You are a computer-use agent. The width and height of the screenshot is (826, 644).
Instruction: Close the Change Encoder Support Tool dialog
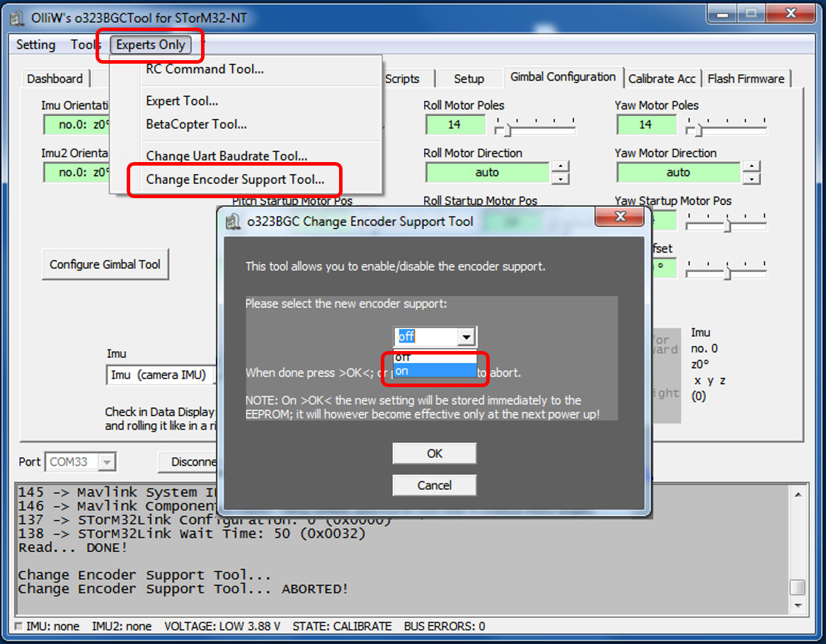(x=620, y=217)
